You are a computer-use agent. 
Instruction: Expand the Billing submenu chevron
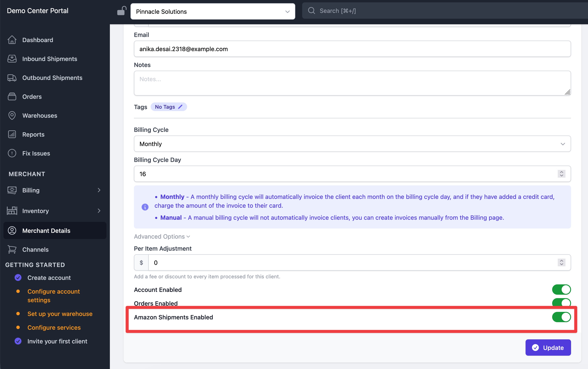pos(99,190)
